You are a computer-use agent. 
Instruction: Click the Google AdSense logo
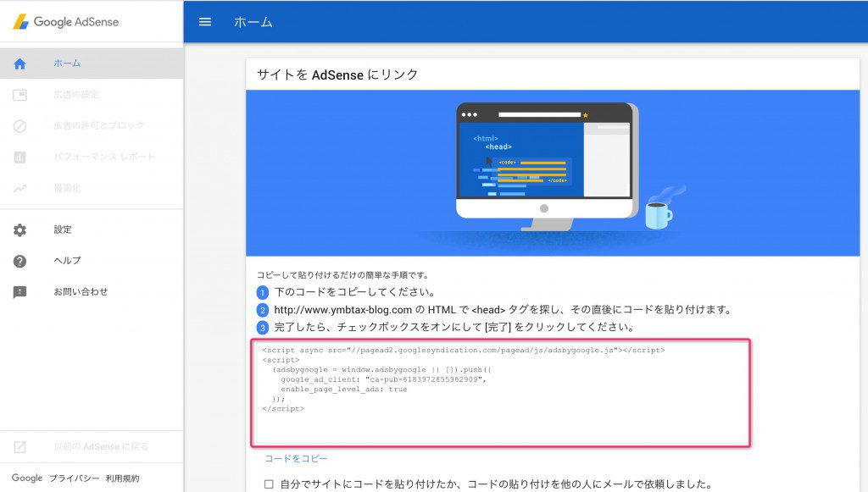pyautogui.click(x=66, y=21)
